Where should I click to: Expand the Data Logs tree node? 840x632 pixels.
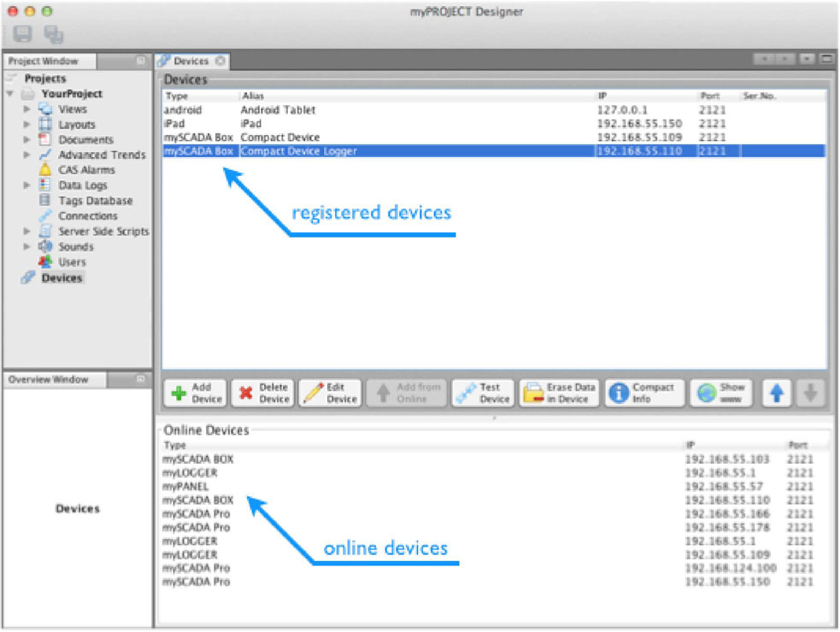tap(26, 185)
